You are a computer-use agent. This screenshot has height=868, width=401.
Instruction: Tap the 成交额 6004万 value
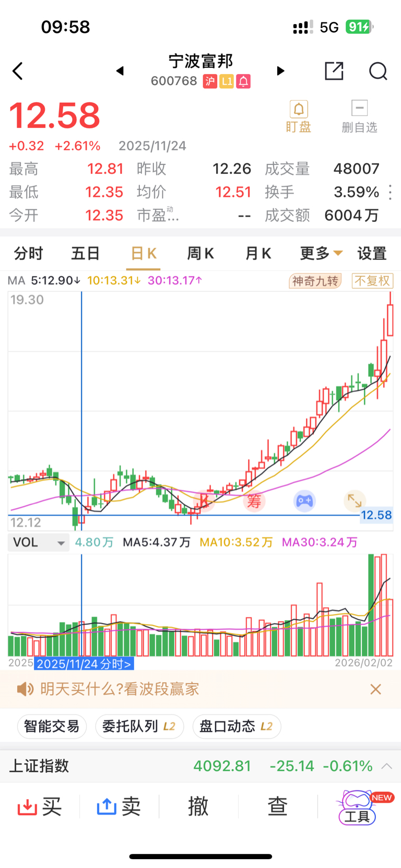point(351,215)
